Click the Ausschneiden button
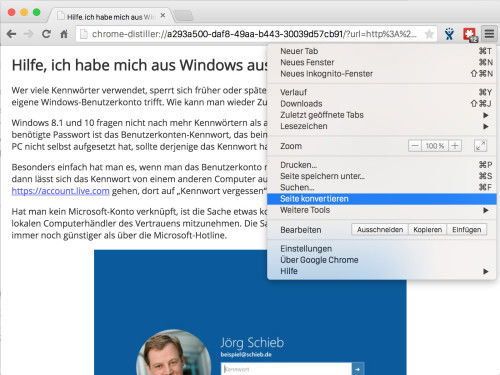Screen dimensions: 500x375 [380, 230]
